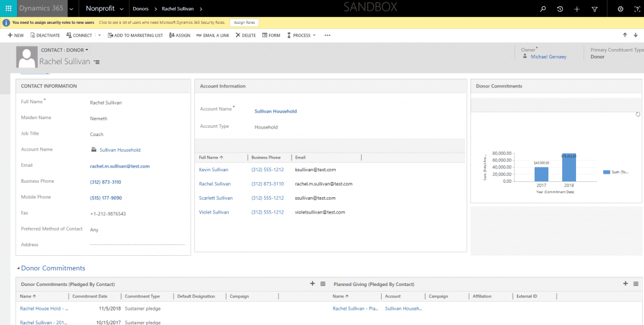The height and width of the screenshot is (325, 644).
Task: Click the contact photo placeholder
Action: point(27,57)
